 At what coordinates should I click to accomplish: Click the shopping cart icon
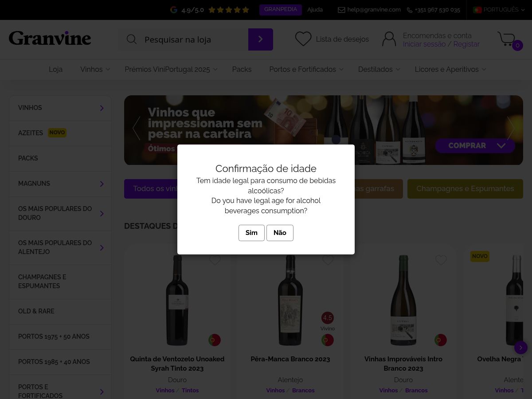507,39
